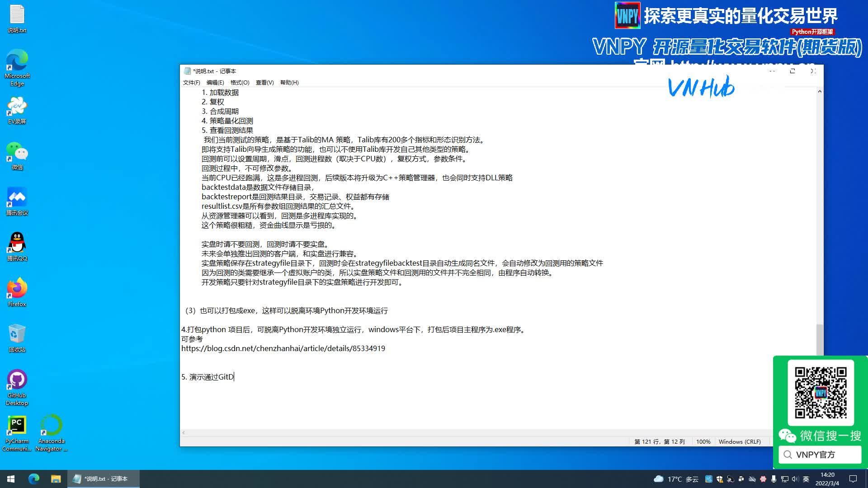Open WeChat (微信) desktop icon
Viewport: 868px width, 488px height.
click(17, 151)
